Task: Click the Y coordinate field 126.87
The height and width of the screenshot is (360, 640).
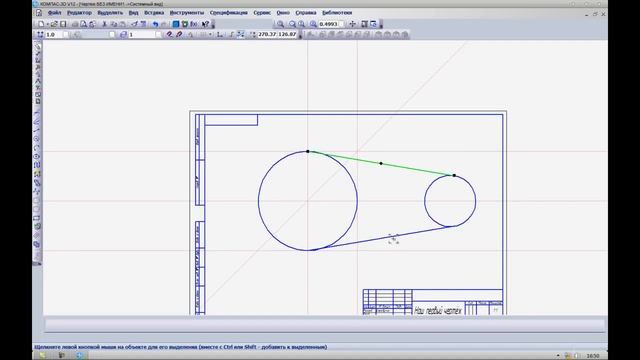Action: (287, 35)
